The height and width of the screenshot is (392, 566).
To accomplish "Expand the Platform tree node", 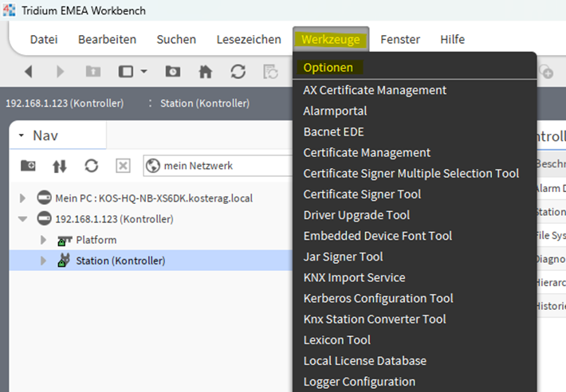I will point(44,240).
